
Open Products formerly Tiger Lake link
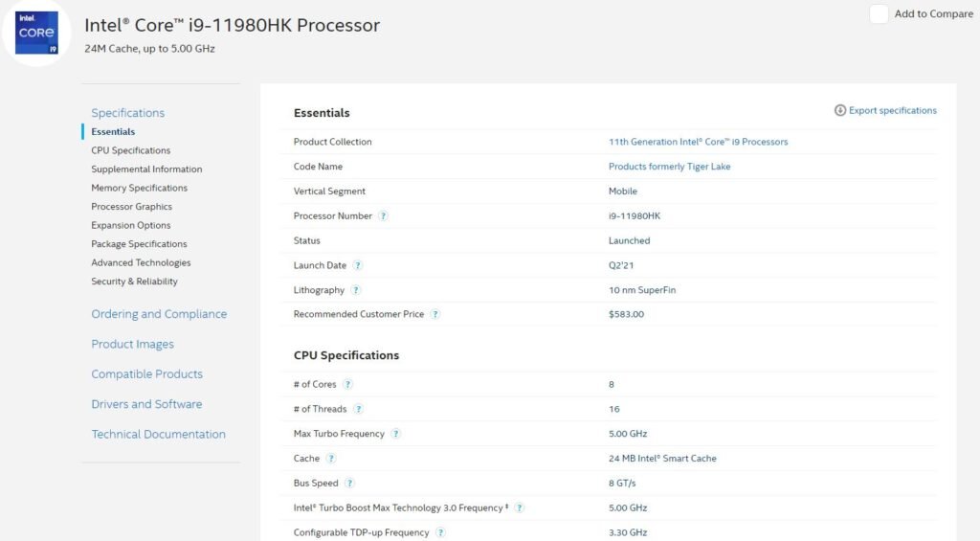point(669,167)
